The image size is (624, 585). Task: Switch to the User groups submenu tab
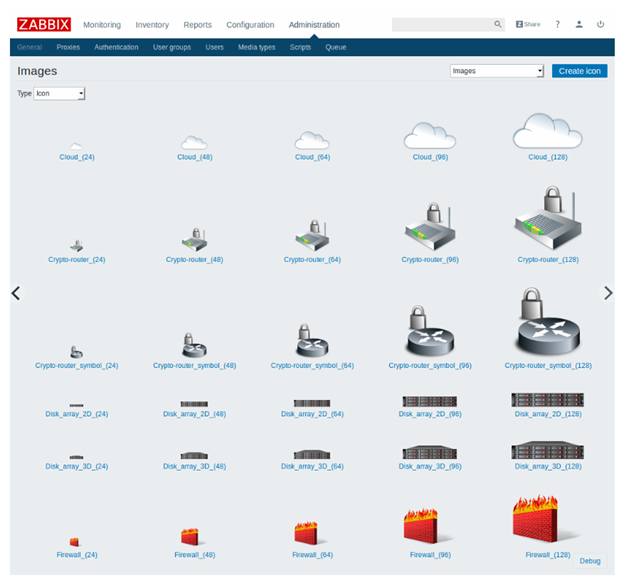point(172,47)
